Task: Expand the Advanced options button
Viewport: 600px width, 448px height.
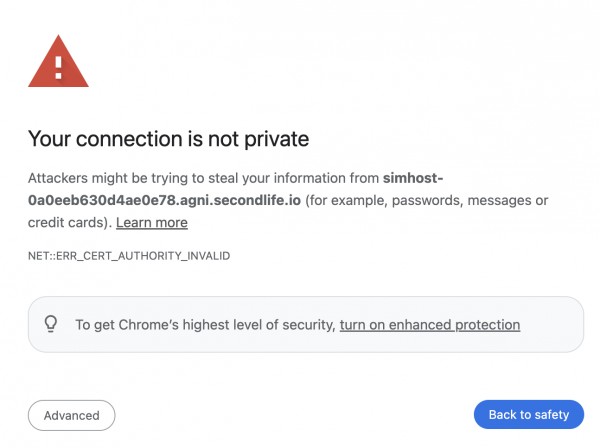Action: coord(72,415)
